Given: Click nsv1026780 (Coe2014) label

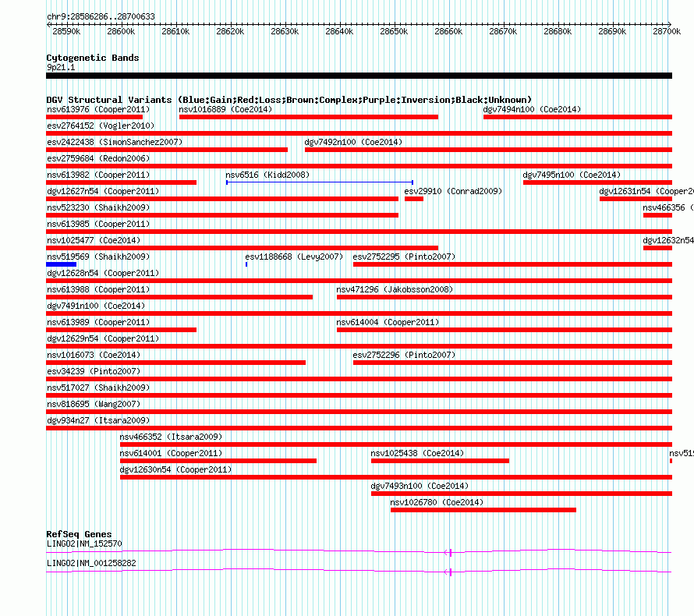Looking at the screenshot, I should point(437,502).
